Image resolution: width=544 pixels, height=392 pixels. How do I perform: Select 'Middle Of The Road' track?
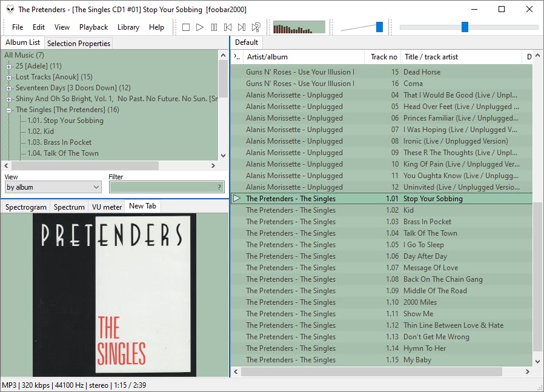(382, 291)
